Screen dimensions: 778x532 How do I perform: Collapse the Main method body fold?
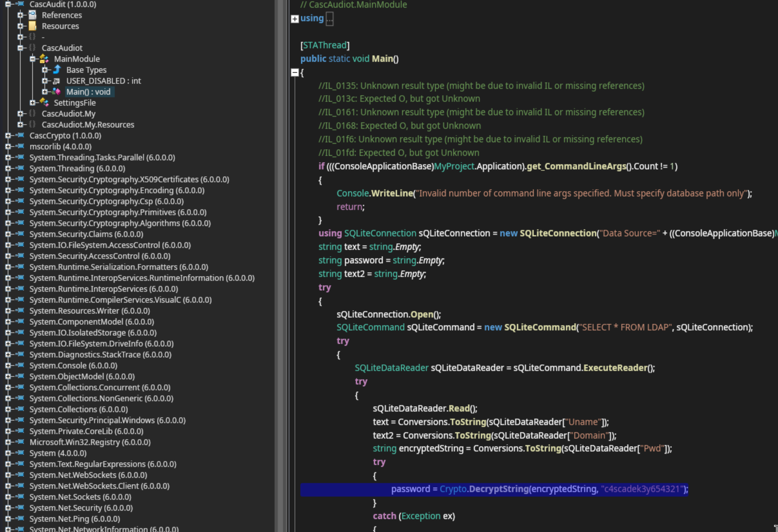click(295, 72)
